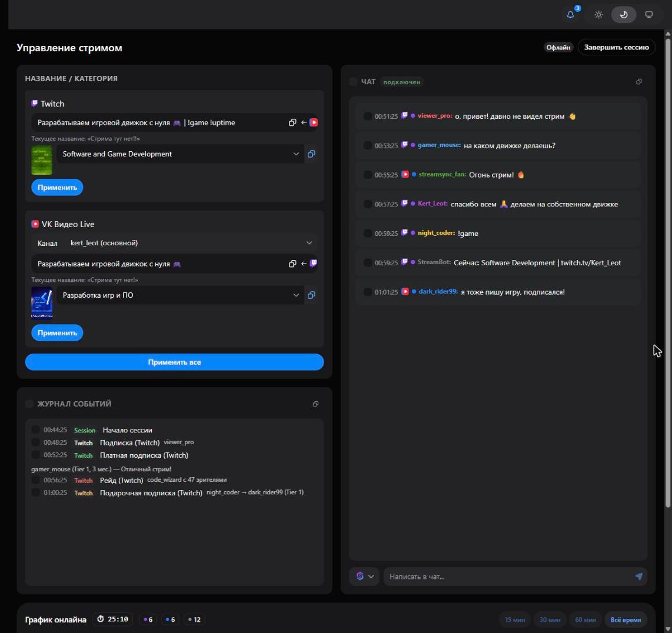Click Twitch icon in gamer_mouse message

click(x=404, y=145)
